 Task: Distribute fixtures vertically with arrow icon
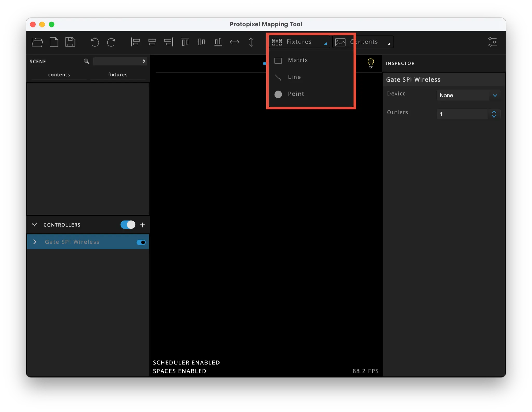[251, 42]
